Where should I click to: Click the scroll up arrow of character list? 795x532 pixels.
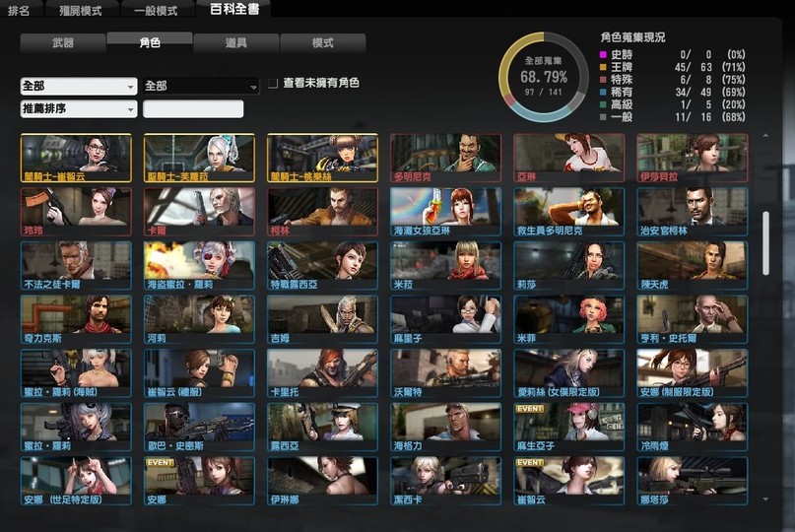click(x=765, y=136)
